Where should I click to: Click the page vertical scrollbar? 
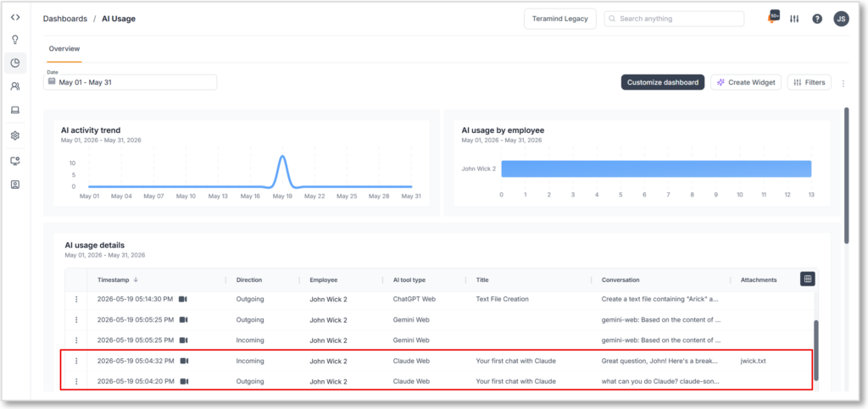[847, 174]
